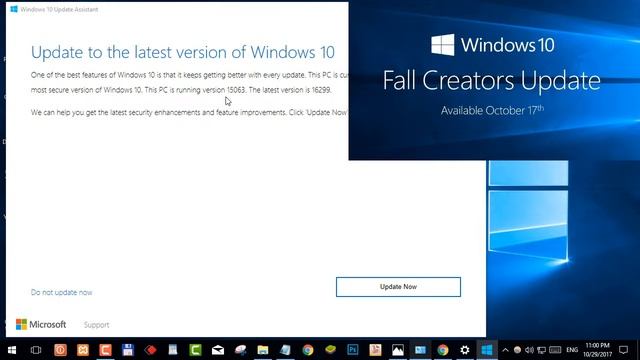The image size is (640, 360).
Task: Launch the orange power-symbol app on taskbar
Action: click(60, 350)
